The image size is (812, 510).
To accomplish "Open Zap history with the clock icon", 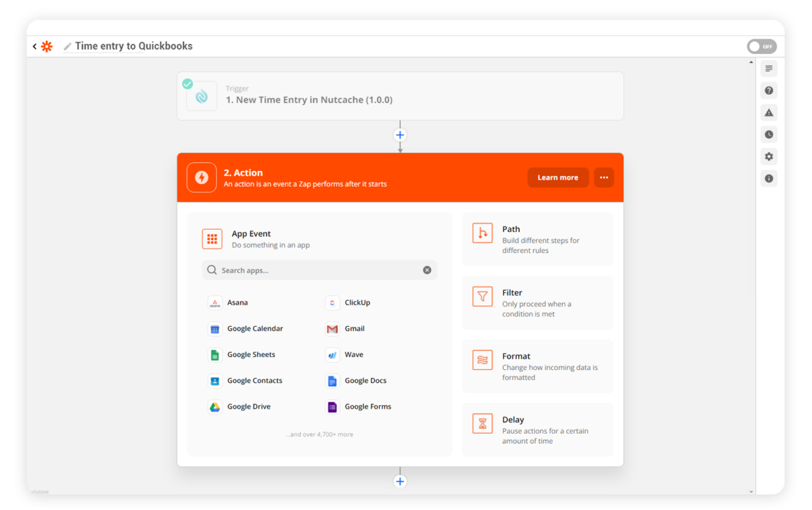I will 768,134.
